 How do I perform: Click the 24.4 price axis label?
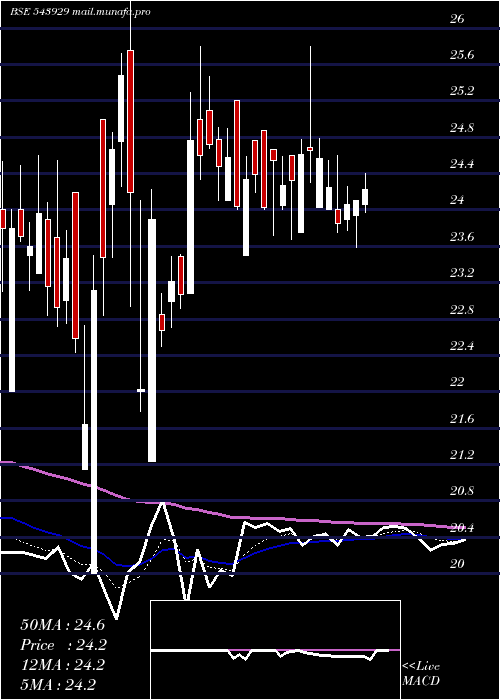(462, 164)
